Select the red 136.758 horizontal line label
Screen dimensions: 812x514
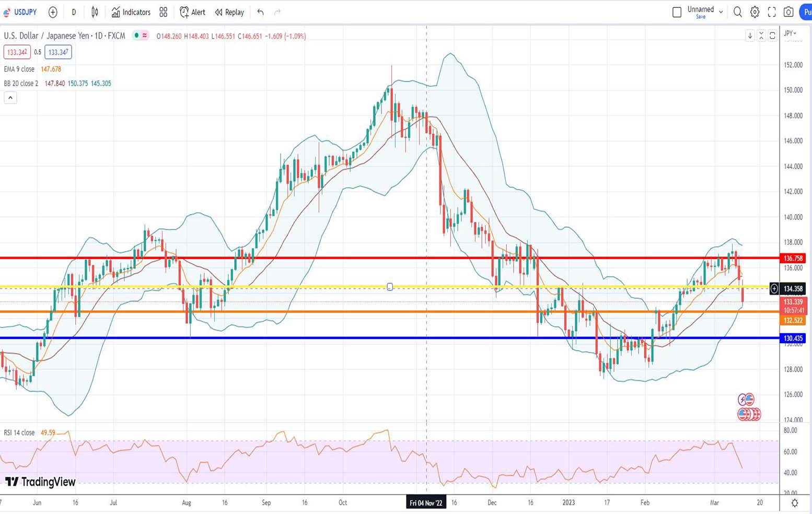click(793, 258)
